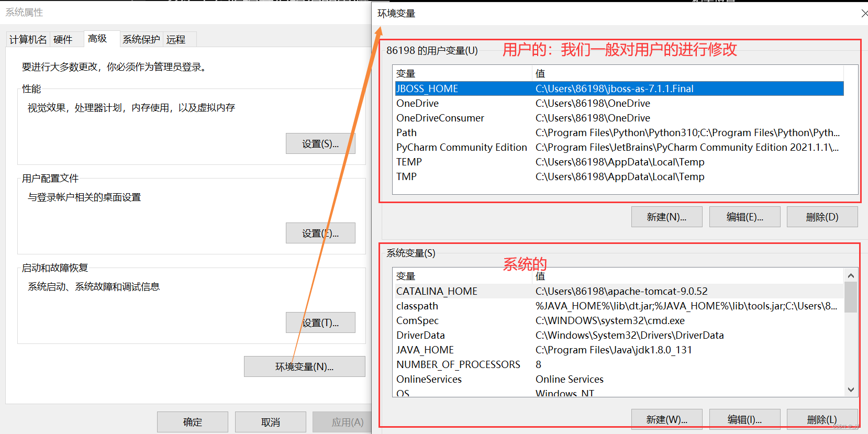The width and height of the screenshot is (868, 434).
Task: Click value C:\Program Files\Java\jdk1.8.0_131
Action: (x=614, y=350)
